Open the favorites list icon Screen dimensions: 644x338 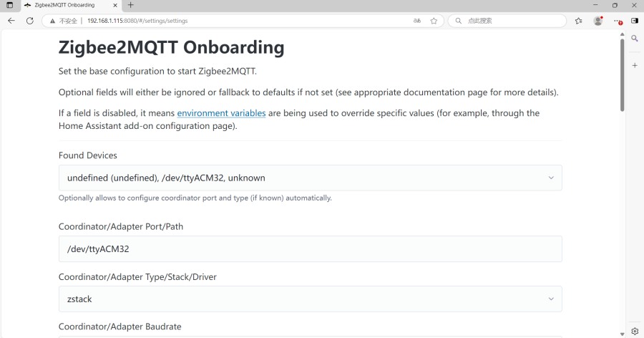tap(579, 21)
